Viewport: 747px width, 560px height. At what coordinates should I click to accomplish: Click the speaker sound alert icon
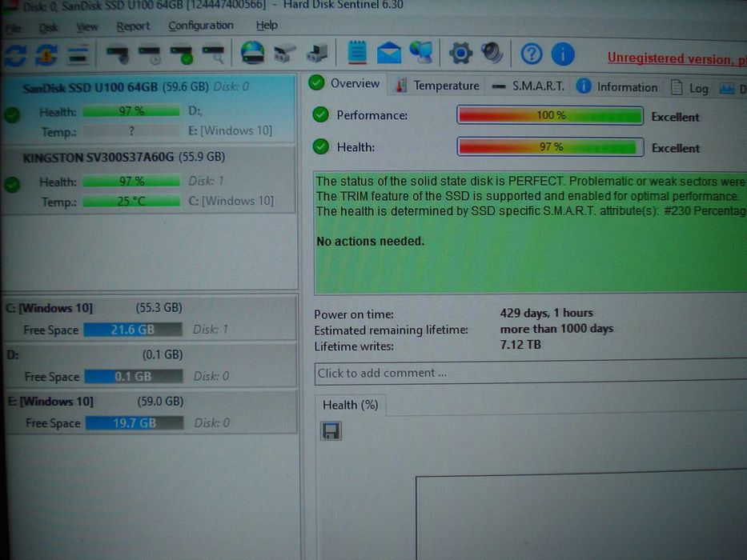(x=492, y=53)
